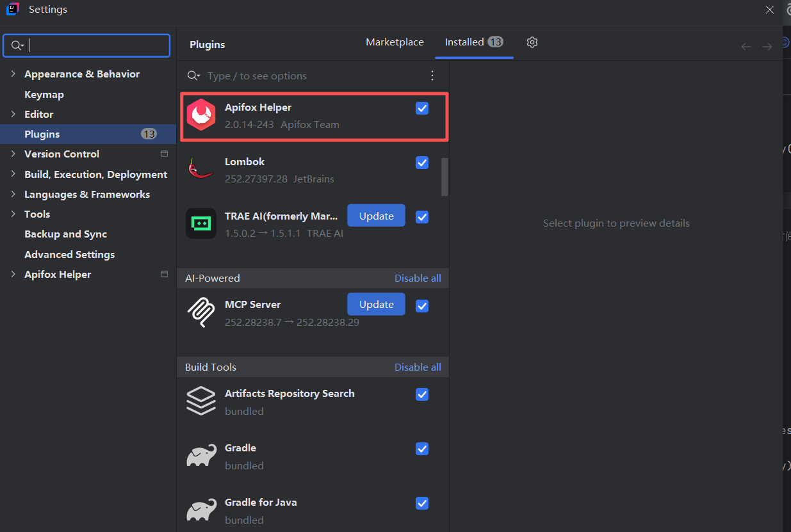Click the TRAE AI plugin icon
Screen dimensions: 791x532
201,223
